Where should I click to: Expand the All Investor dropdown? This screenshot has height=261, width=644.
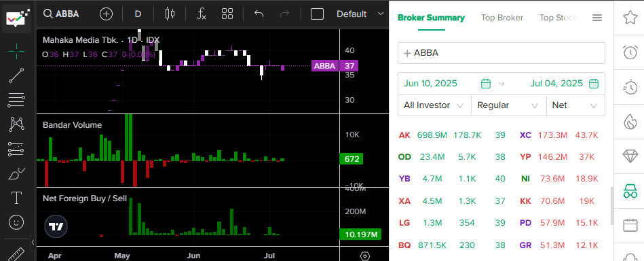tap(434, 105)
